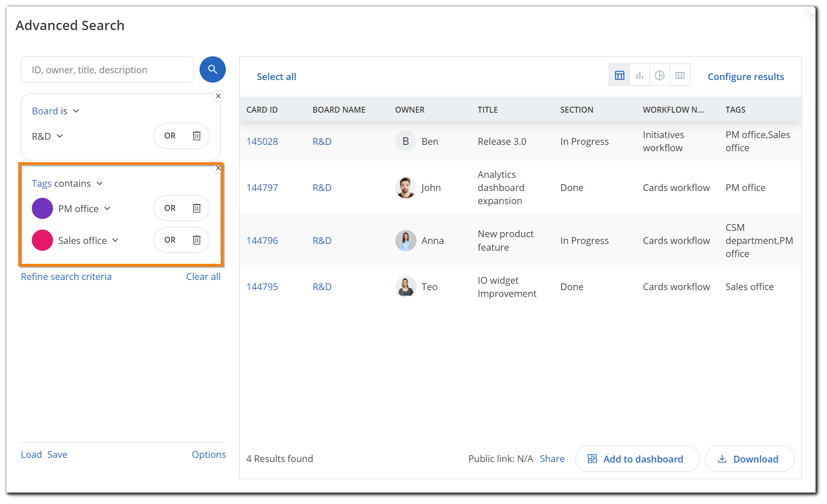Screen dimensions: 827x504
Task: Click '4 Results found' text
Action: click(280, 459)
